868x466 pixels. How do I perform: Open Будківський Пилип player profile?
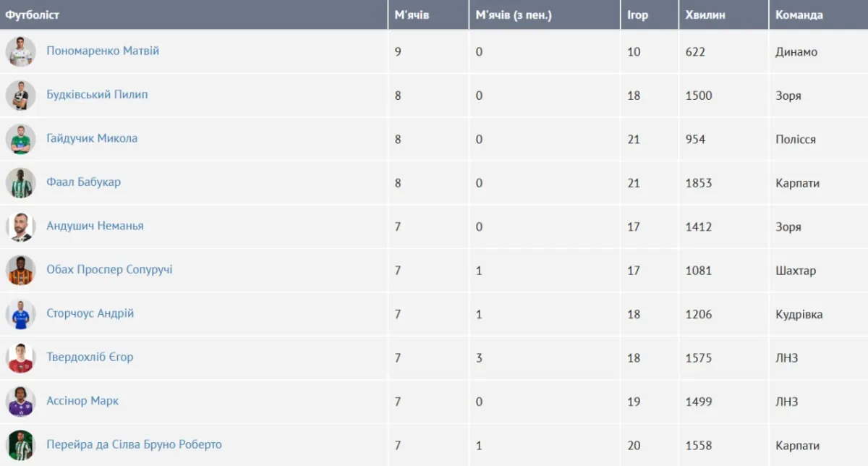click(x=97, y=95)
